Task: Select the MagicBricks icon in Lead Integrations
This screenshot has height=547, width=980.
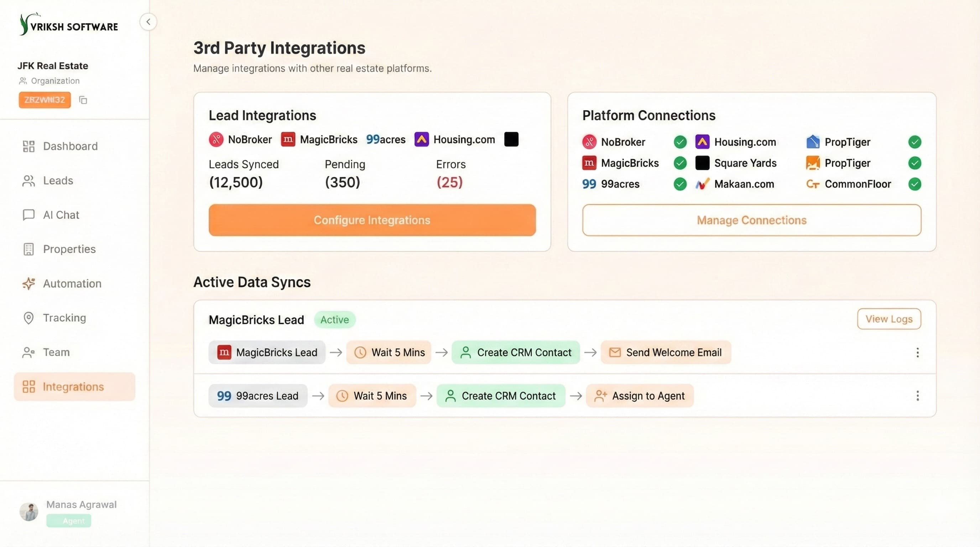Action: click(288, 139)
